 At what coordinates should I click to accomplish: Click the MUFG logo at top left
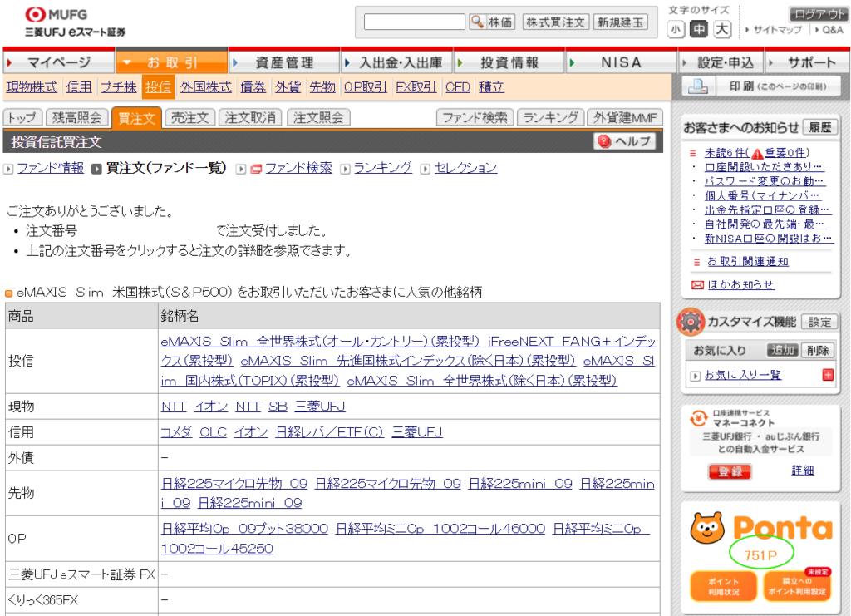tap(57, 15)
